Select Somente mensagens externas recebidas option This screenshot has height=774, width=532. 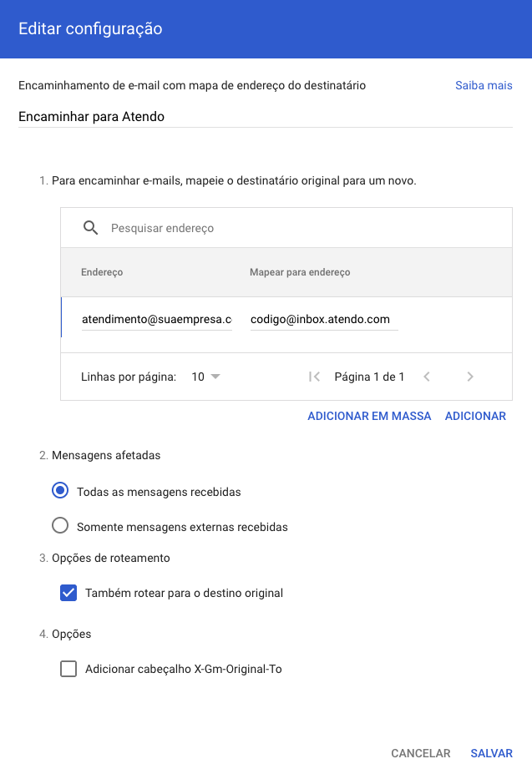click(60, 526)
